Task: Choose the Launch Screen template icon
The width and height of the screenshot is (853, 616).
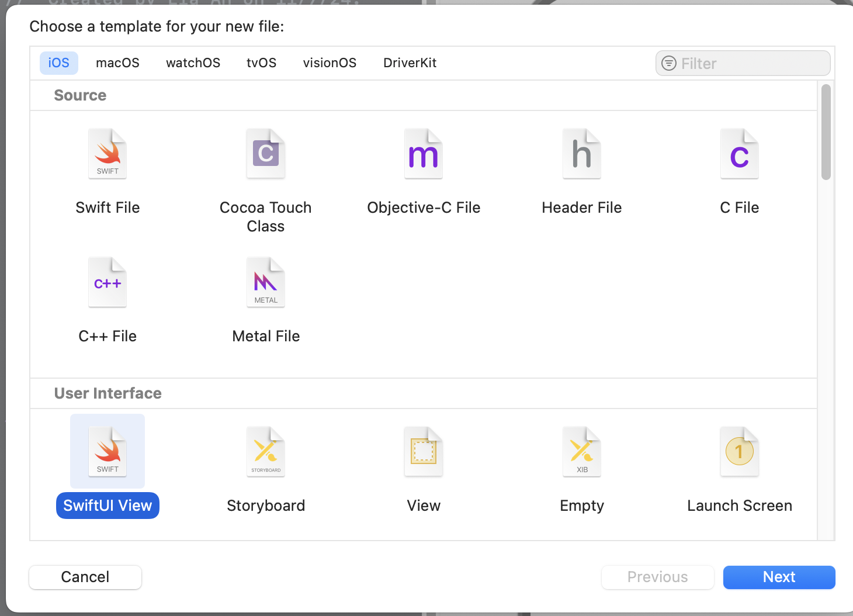Action: [x=740, y=452]
